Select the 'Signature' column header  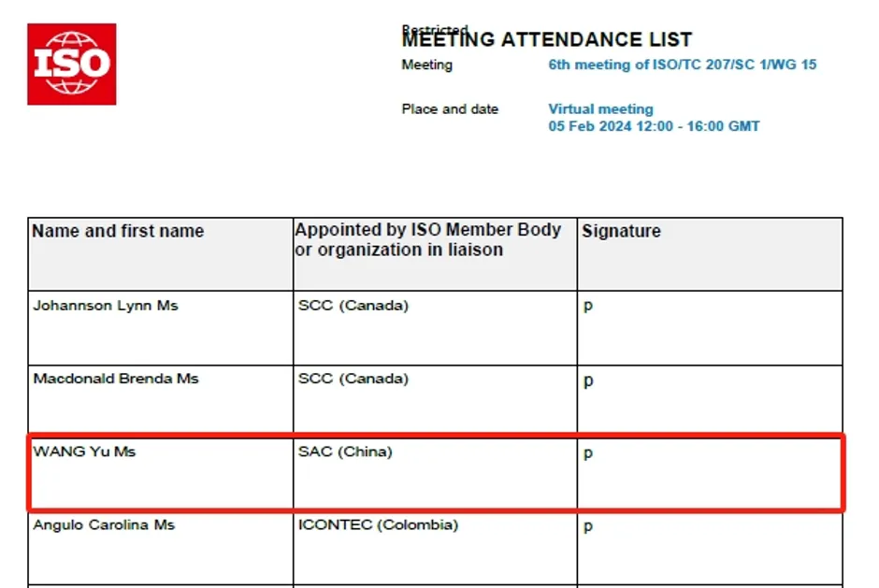(621, 231)
